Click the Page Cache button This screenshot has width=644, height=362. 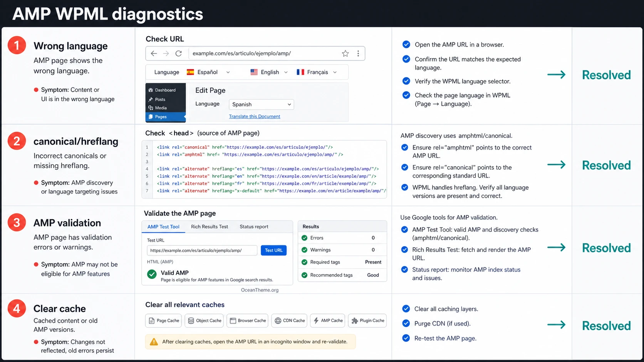163,320
